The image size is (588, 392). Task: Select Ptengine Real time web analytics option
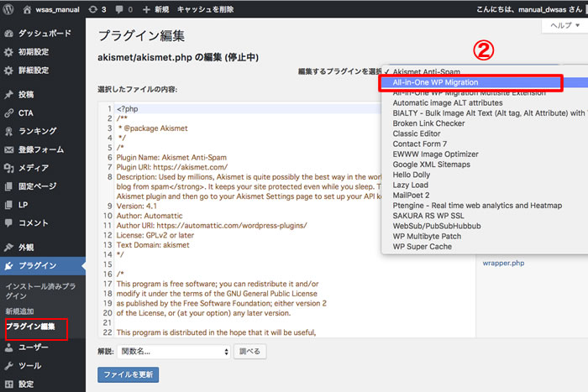tap(485, 206)
